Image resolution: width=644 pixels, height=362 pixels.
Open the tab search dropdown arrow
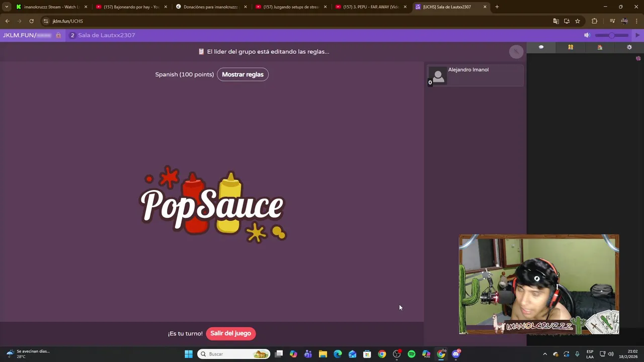point(7,7)
